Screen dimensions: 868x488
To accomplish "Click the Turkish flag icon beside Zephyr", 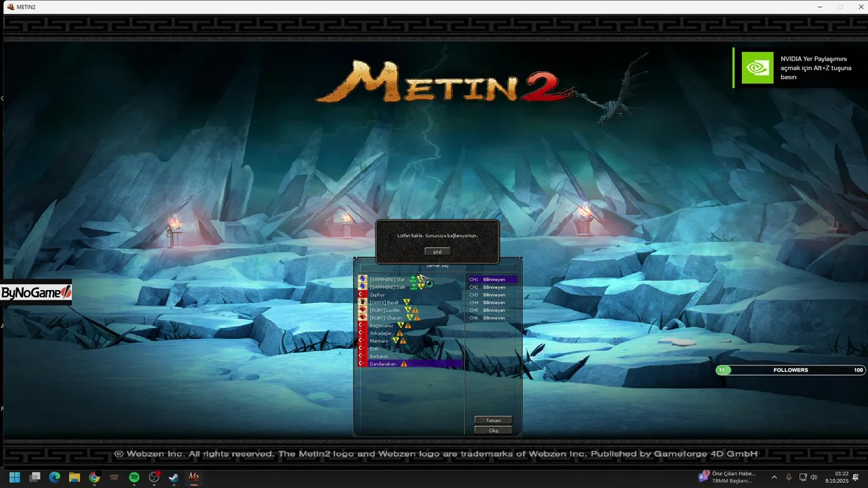I will pyautogui.click(x=363, y=295).
